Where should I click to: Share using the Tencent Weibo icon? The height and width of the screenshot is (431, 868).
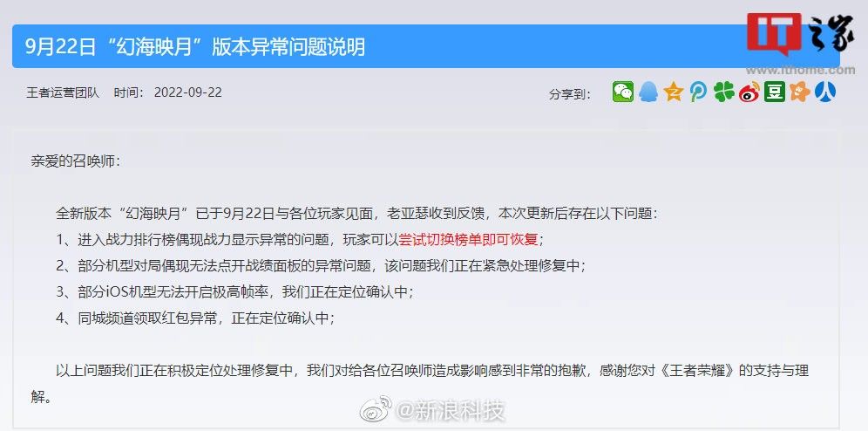coord(698,92)
